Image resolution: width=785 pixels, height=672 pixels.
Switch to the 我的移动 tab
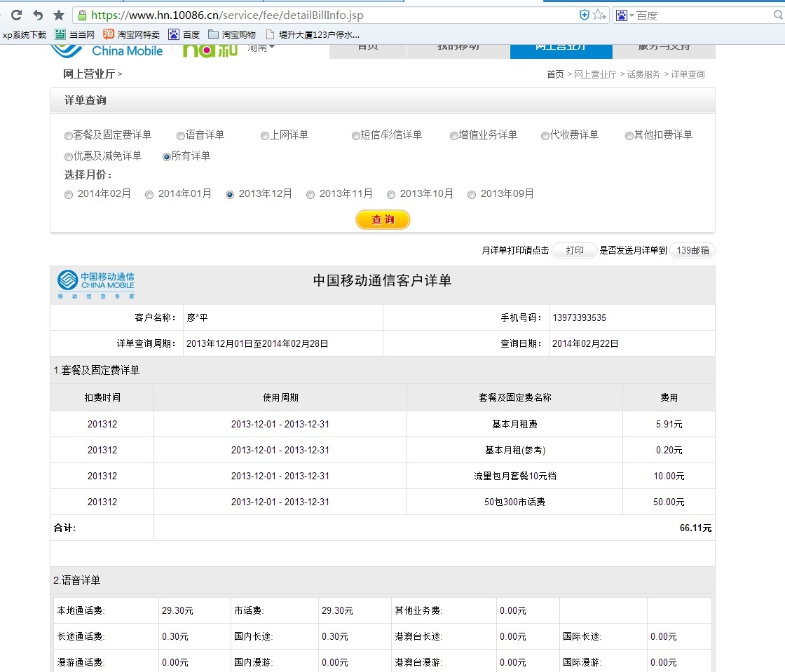[458, 48]
